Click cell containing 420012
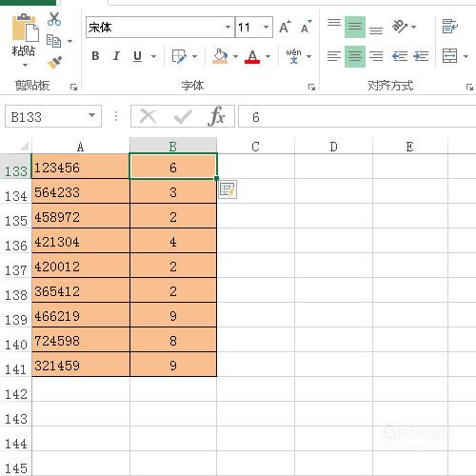Viewport: 476px width, 476px height. [x=81, y=266]
